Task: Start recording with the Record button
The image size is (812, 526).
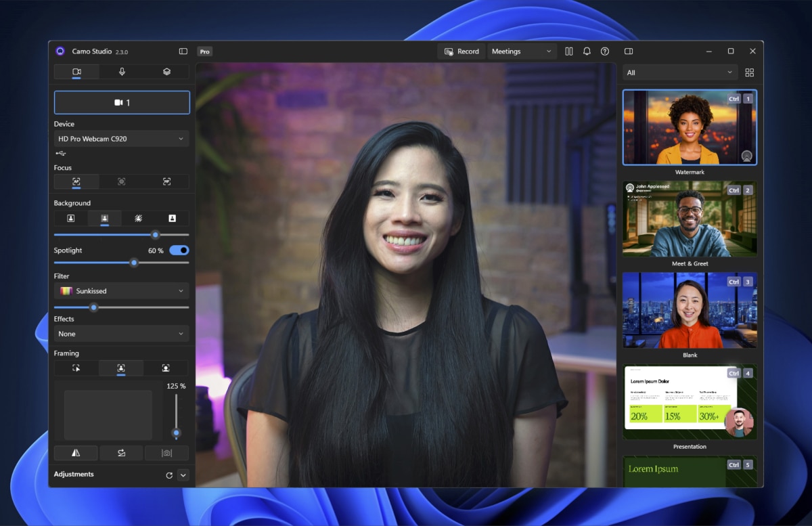Action: [461, 51]
